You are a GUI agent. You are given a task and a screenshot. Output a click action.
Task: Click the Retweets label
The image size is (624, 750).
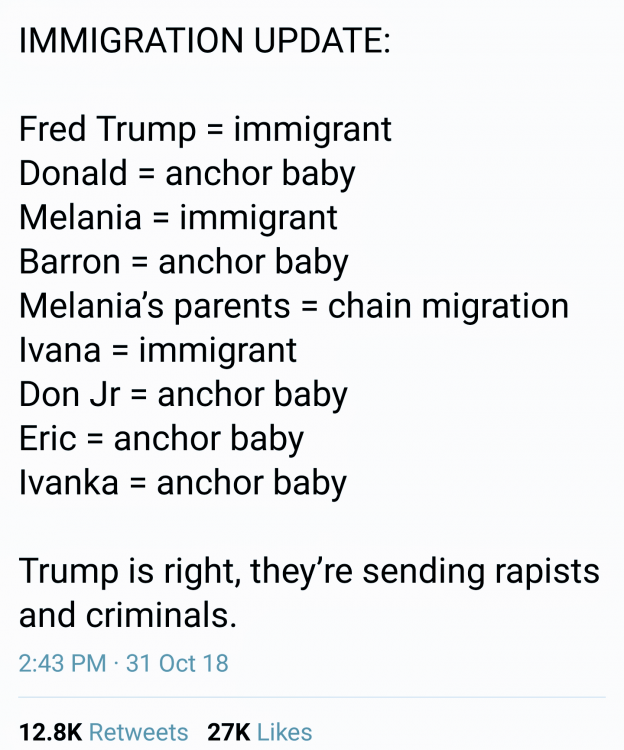(139, 732)
